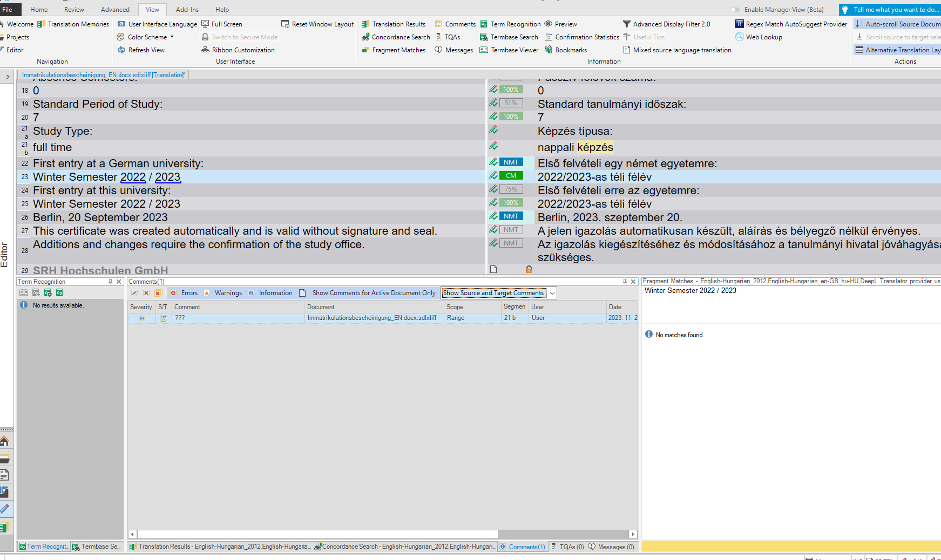The height and width of the screenshot is (560, 941).
Task: Open Term Recognition from ribbon
Action: 510,24
